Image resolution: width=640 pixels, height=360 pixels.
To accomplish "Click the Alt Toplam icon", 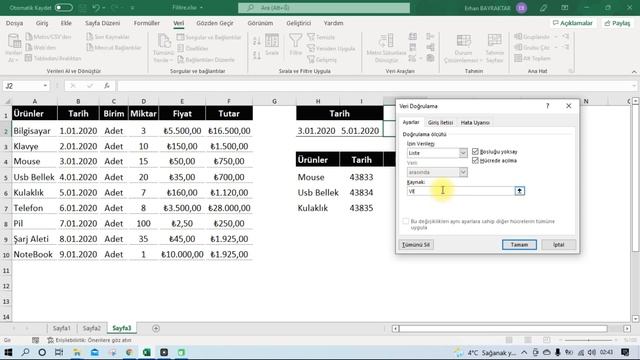I will (x=518, y=58).
